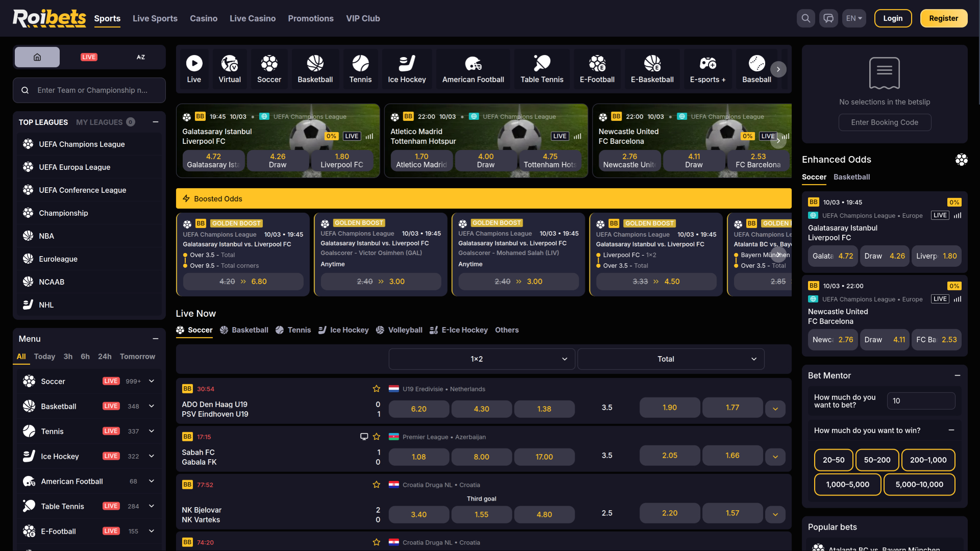Click the home icon in the left sidebar

[37, 57]
